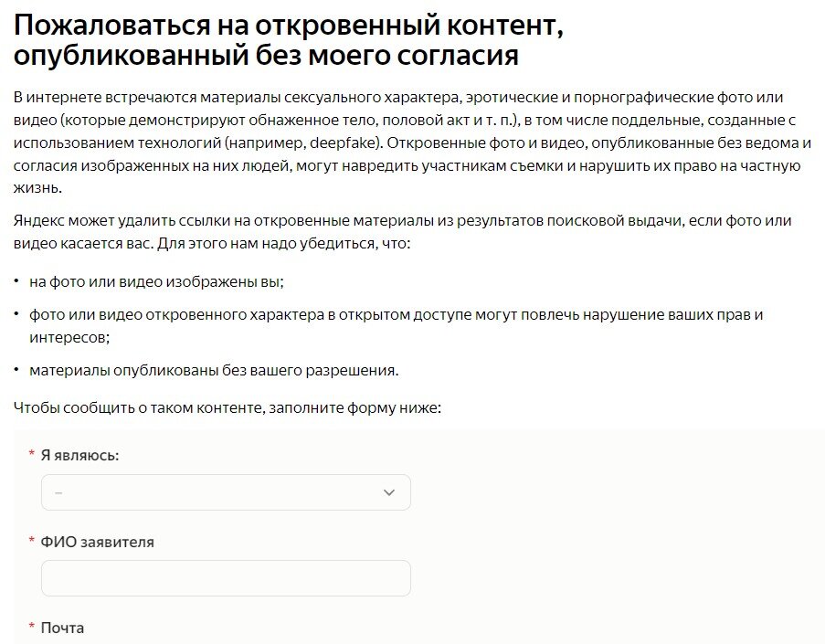Image resolution: width=825 pixels, height=644 pixels.
Task: Click the "Я являюсь:" field label
Action: 80,455
